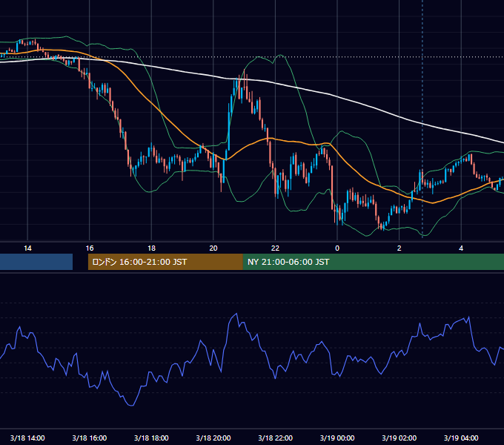Click hour label 2 on price chart axis
This screenshot has height=445, width=504.
pos(399,248)
